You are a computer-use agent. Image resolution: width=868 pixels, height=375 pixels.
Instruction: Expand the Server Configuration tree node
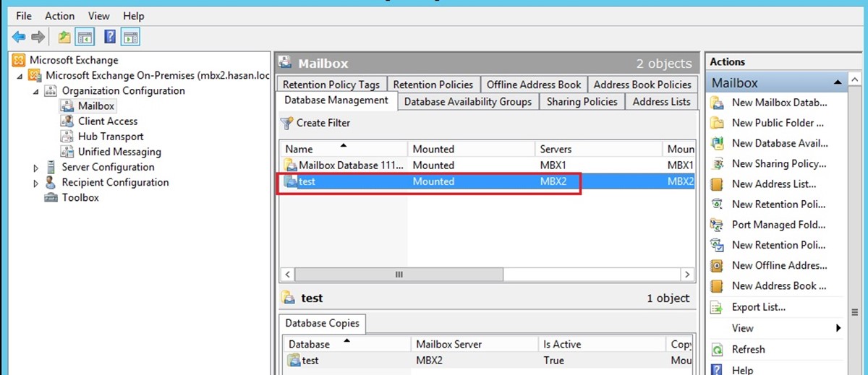pos(36,168)
